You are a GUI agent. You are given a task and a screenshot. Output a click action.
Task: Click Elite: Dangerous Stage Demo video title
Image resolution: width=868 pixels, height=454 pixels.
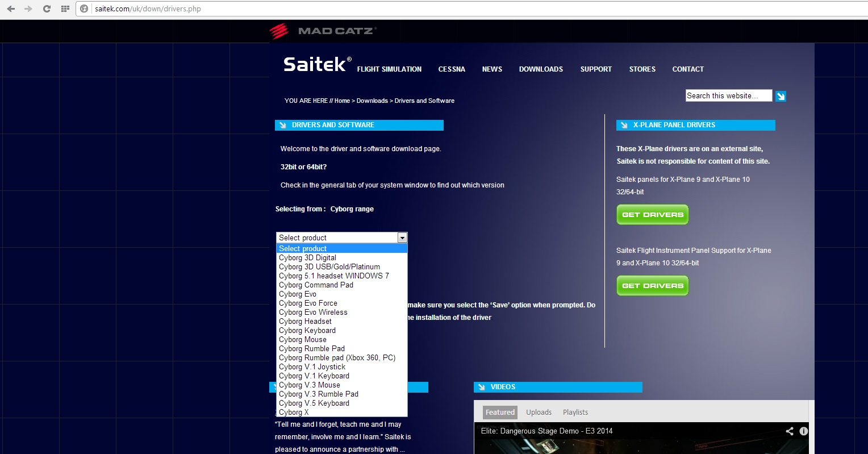coord(546,431)
